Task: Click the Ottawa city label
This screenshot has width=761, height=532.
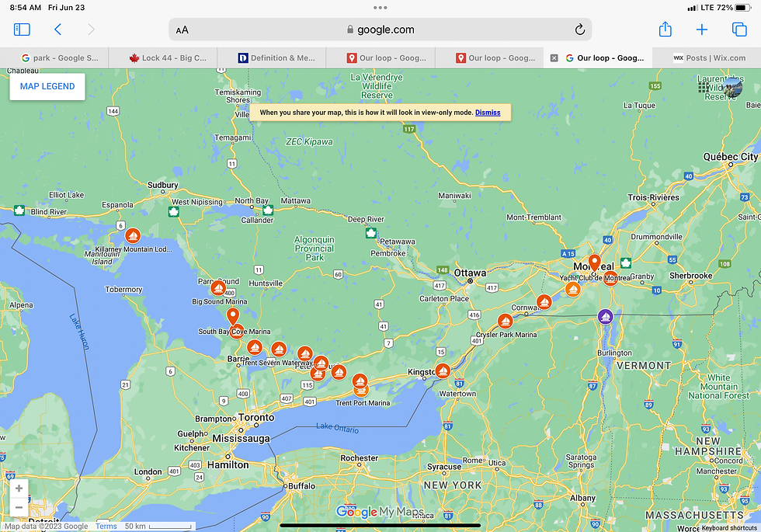Action: 470,273
